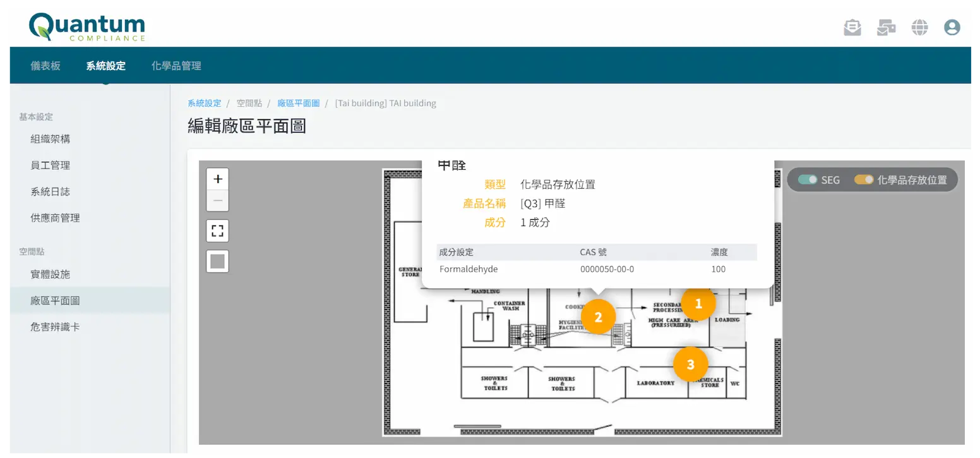Turn off the 化學品存放位置 toggle
Viewport: 980px width, 458px height.
863,179
